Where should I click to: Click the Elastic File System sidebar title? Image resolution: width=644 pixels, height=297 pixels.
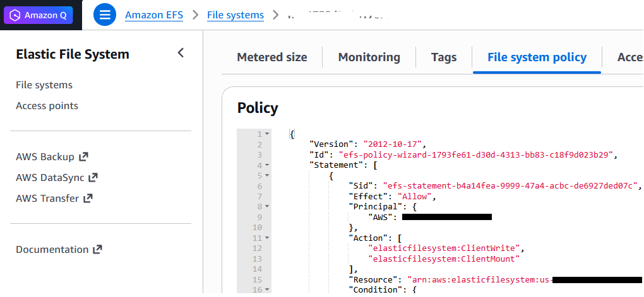pyautogui.click(x=73, y=54)
